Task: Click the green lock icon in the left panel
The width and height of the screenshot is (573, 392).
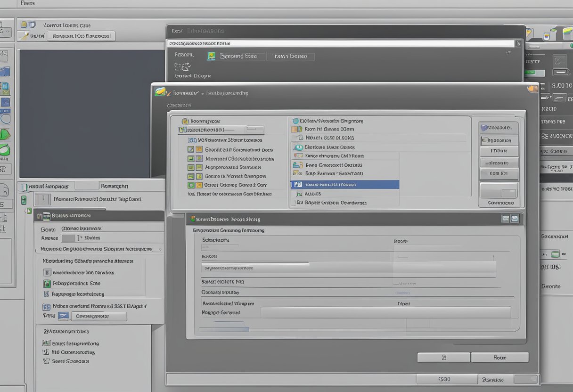Action: click(47, 284)
